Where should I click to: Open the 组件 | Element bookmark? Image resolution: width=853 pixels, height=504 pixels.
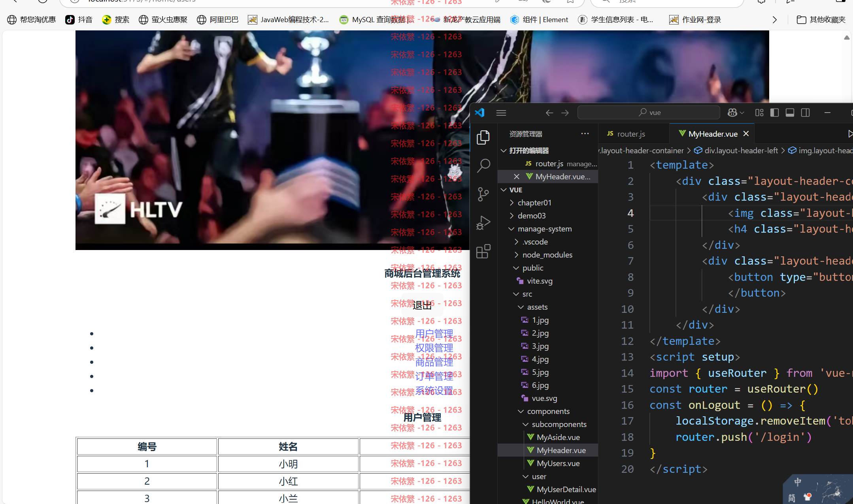pyautogui.click(x=539, y=20)
